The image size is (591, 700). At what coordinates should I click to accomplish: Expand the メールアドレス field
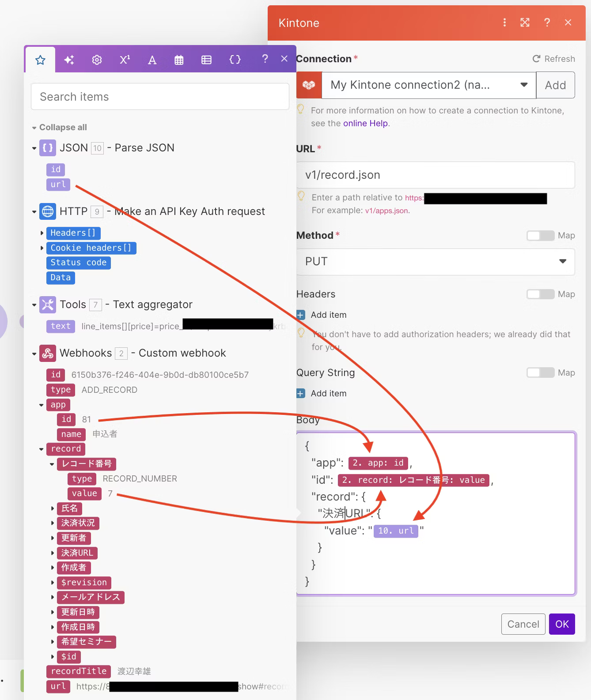pos(53,597)
